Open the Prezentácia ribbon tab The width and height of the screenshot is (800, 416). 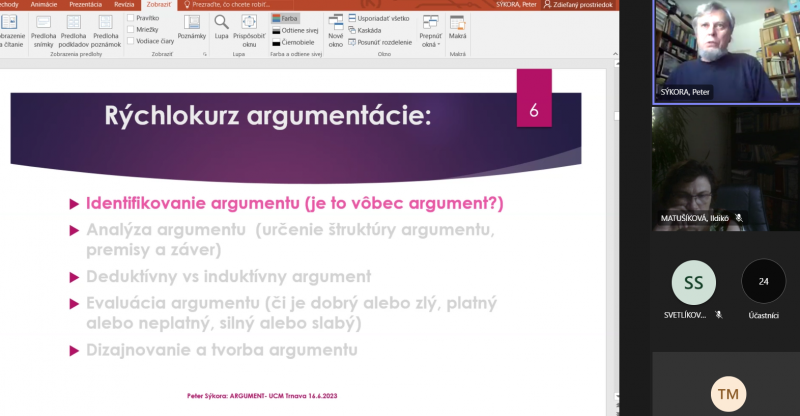click(x=85, y=4)
